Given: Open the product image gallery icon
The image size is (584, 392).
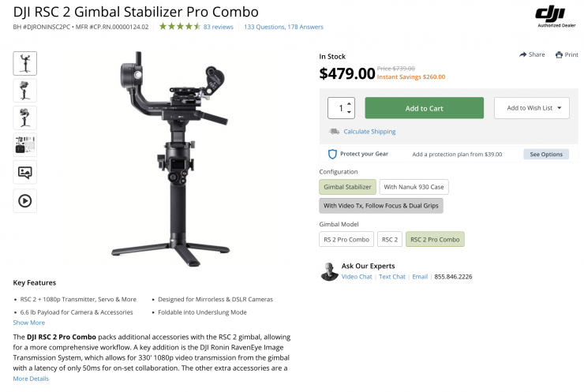Looking at the screenshot, I should pos(24,173).
